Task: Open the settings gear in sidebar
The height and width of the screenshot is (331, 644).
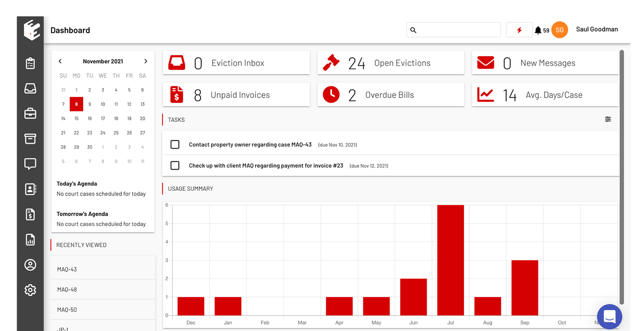Action: 30,290
